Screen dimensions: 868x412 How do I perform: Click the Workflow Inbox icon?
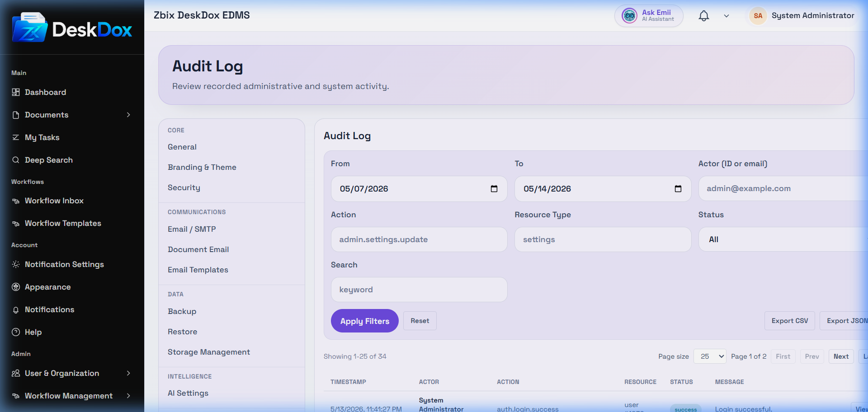pos(16,201)
